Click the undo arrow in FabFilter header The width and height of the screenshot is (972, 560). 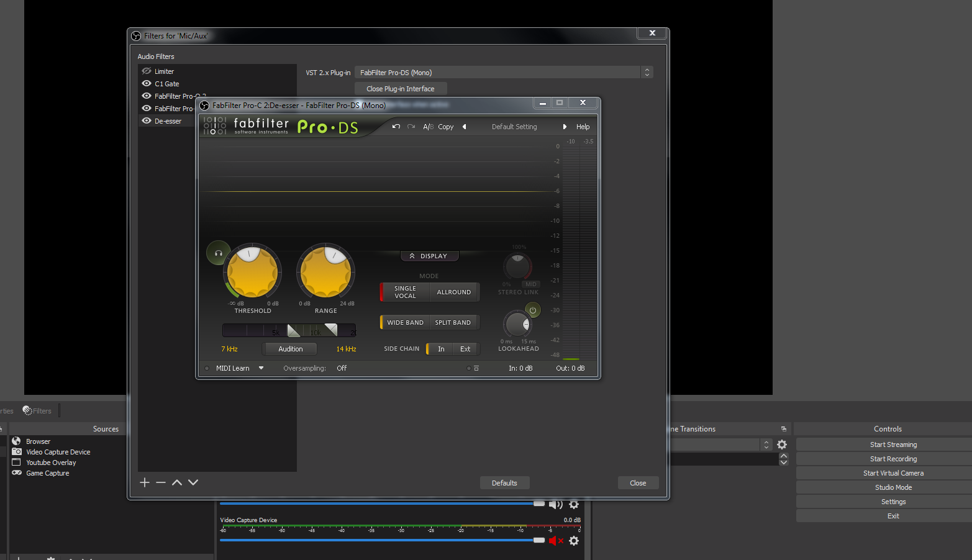[396, 127]
